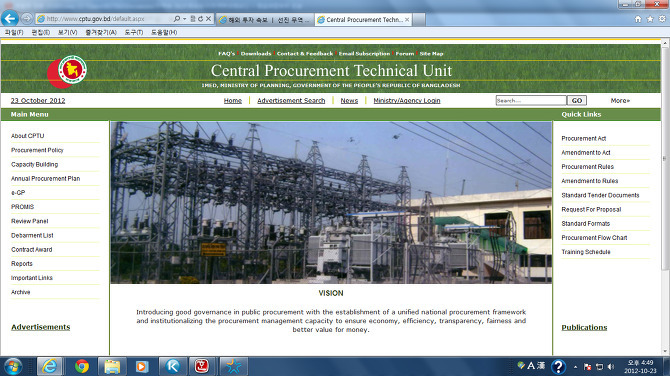This screenshot has width=670, height=376.
Task: Open the 보기(V) menu
Action: pyautogui.click(x=68, y=32)
